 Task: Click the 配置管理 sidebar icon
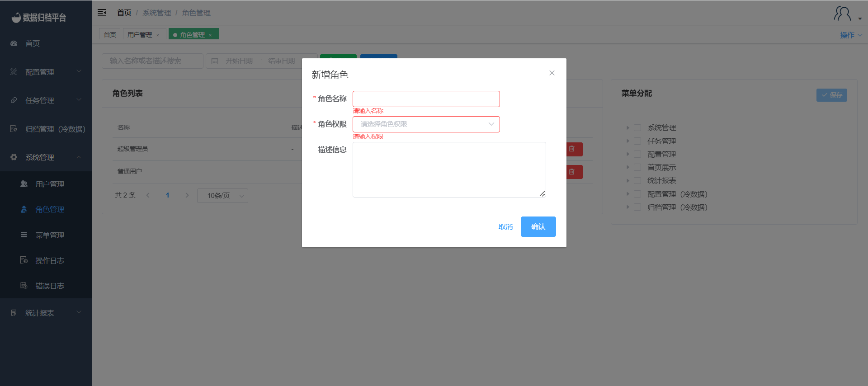(x=14, y=72)
